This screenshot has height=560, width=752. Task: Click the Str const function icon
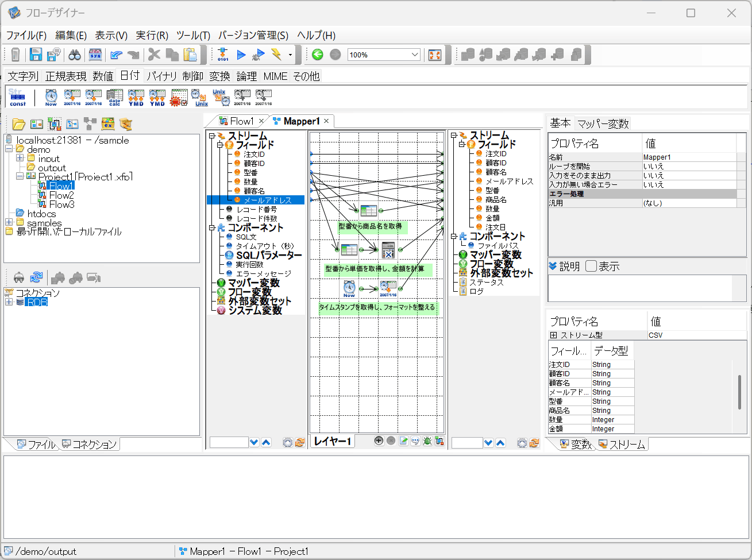(17, 96)
